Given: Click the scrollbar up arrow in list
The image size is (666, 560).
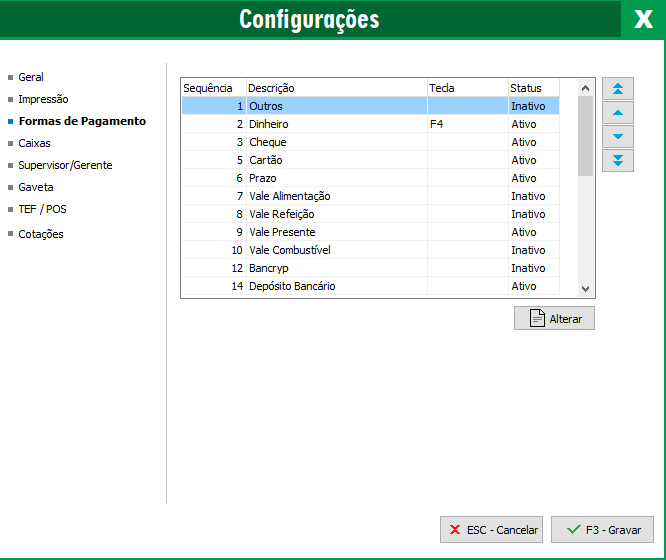Looking at the screenshot, I should [586, 88].
